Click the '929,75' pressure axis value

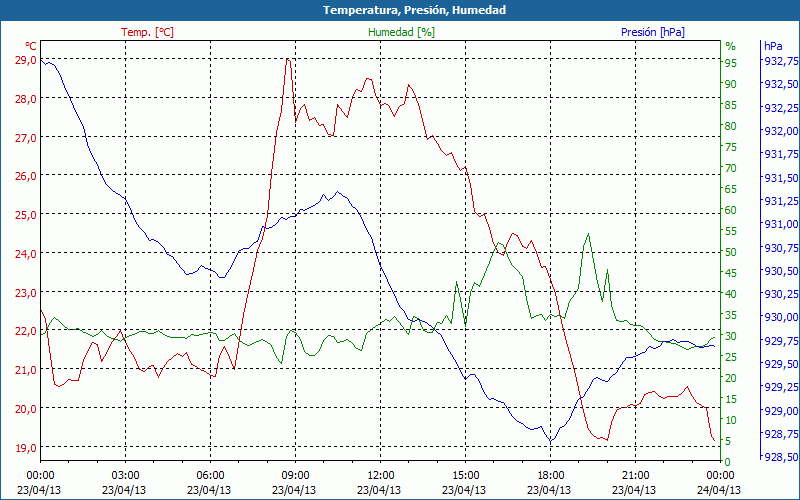(781, 341)
